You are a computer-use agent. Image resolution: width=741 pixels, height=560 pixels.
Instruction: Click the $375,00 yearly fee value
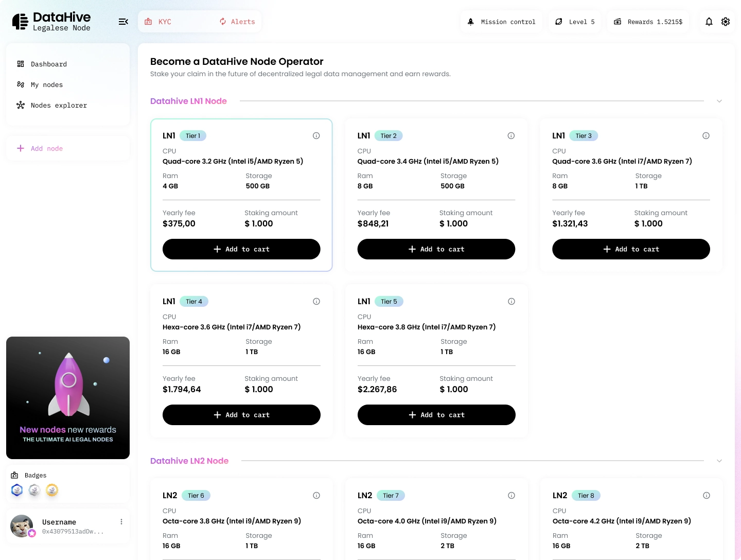coord(179,223)
